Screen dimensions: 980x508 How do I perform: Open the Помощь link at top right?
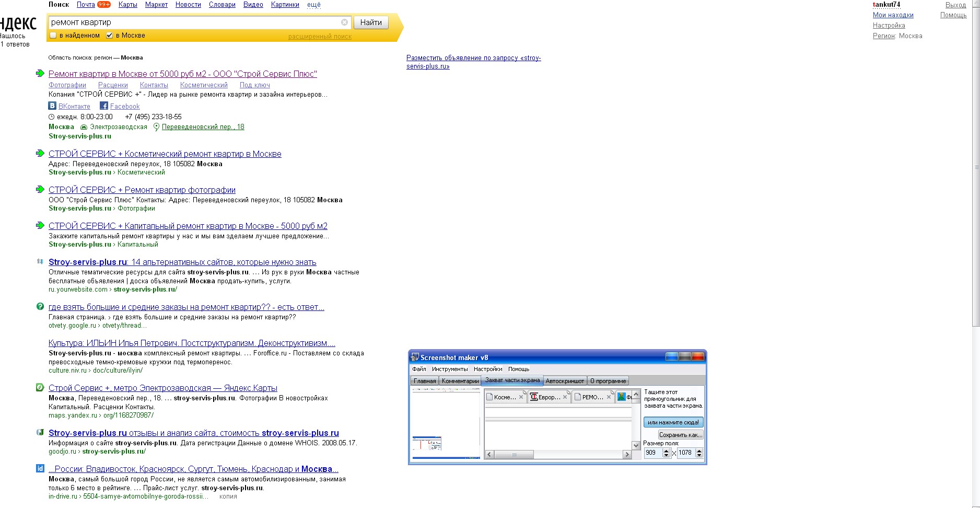click(x=953, y=15)
